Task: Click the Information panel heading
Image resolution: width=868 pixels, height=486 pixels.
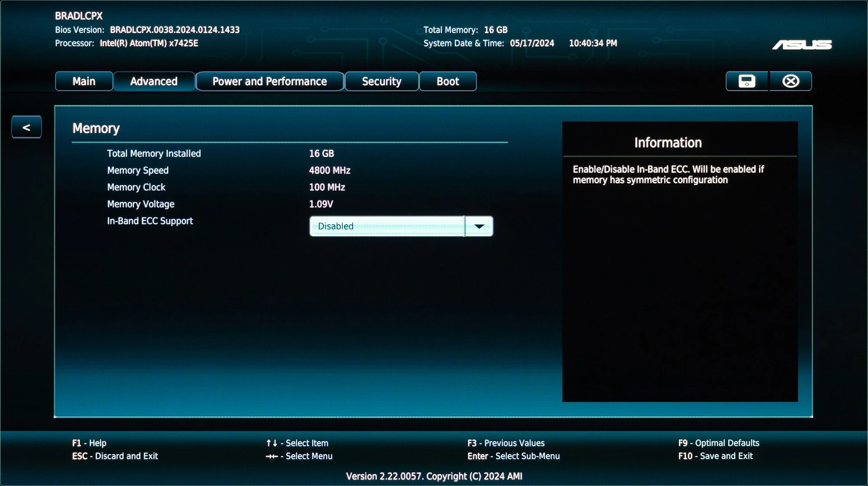Action: [668, 143]
